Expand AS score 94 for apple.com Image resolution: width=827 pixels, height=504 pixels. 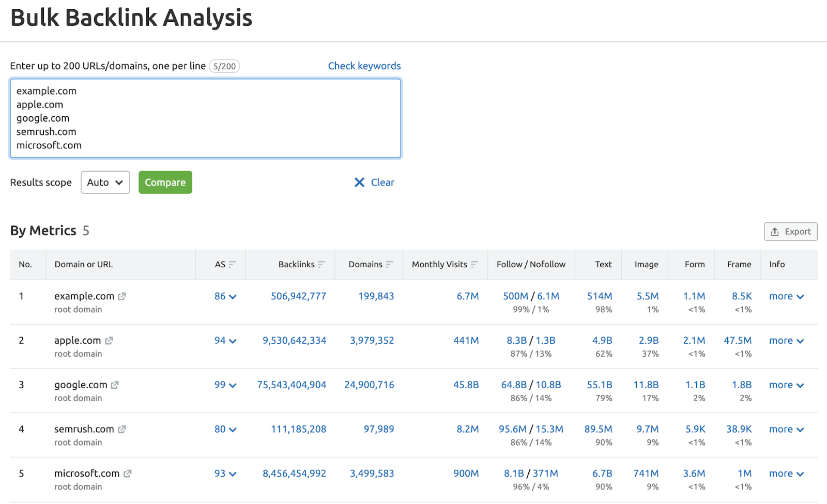point(225,341)
